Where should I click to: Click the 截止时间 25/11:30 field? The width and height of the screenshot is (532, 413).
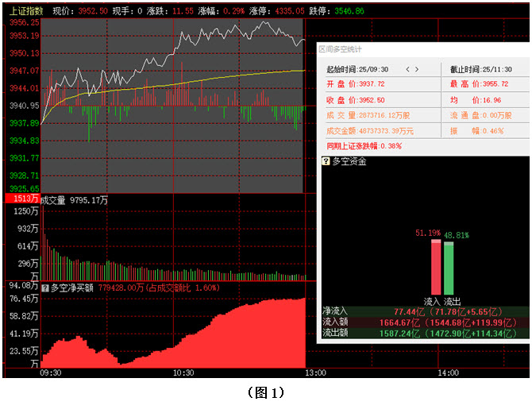pos(479,69)
